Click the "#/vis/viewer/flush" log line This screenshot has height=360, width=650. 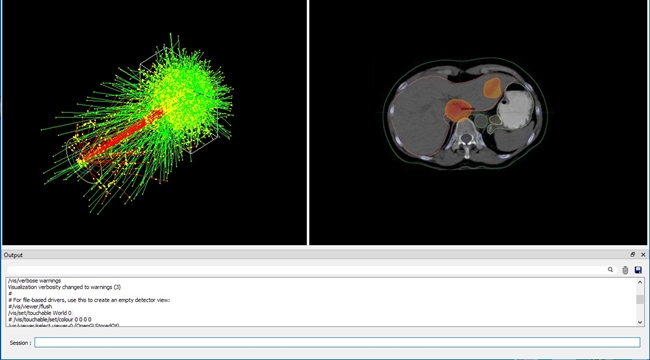click(x=30, y=306)
